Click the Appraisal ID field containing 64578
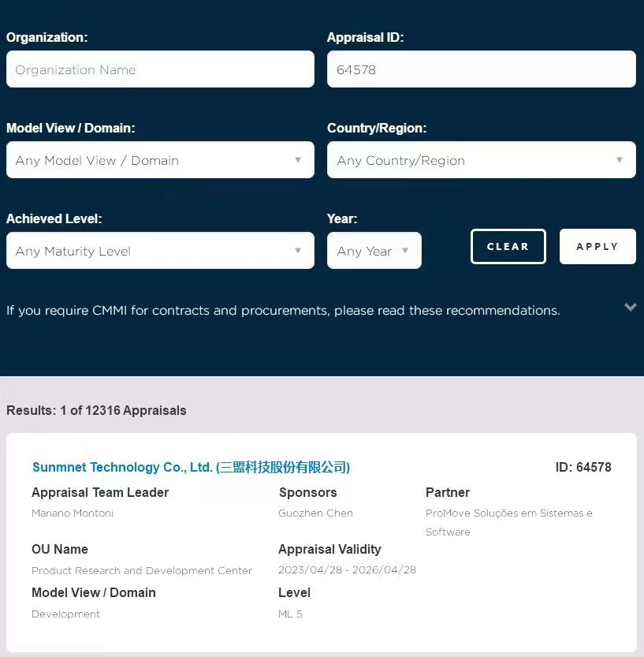644x657 pixels. click(x=481, y=69)
